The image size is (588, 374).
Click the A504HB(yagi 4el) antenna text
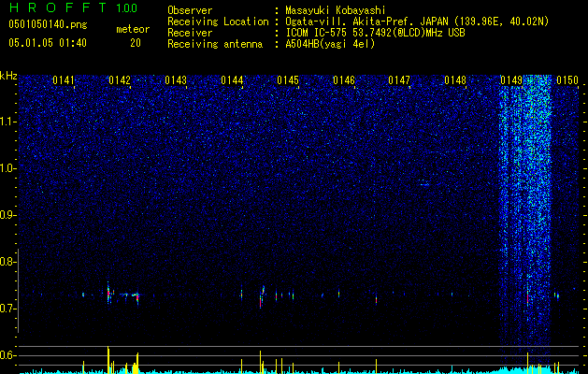[330, 44]
